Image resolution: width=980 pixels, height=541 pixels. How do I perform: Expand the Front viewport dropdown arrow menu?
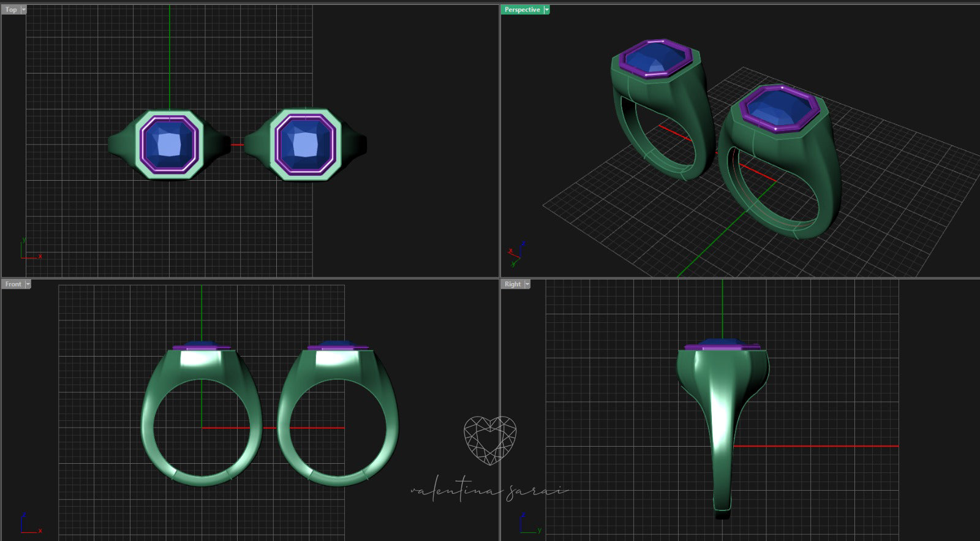[28, 284]
